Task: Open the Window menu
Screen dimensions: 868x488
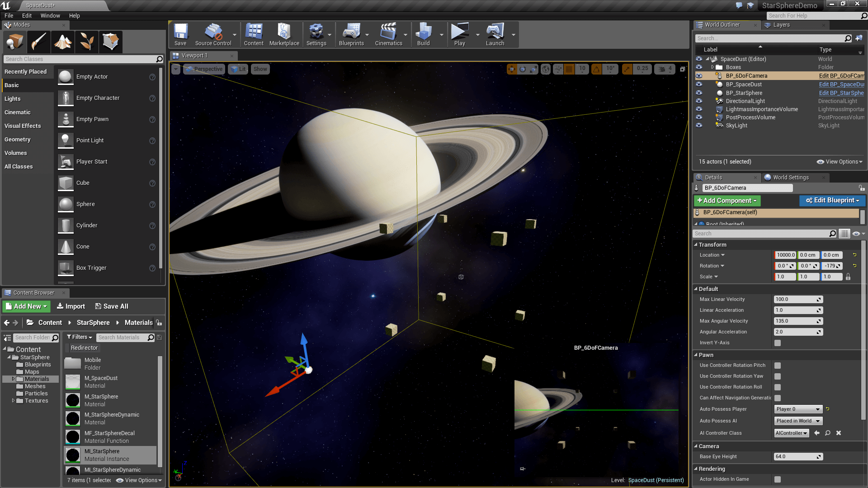Action: click(50, 15)
